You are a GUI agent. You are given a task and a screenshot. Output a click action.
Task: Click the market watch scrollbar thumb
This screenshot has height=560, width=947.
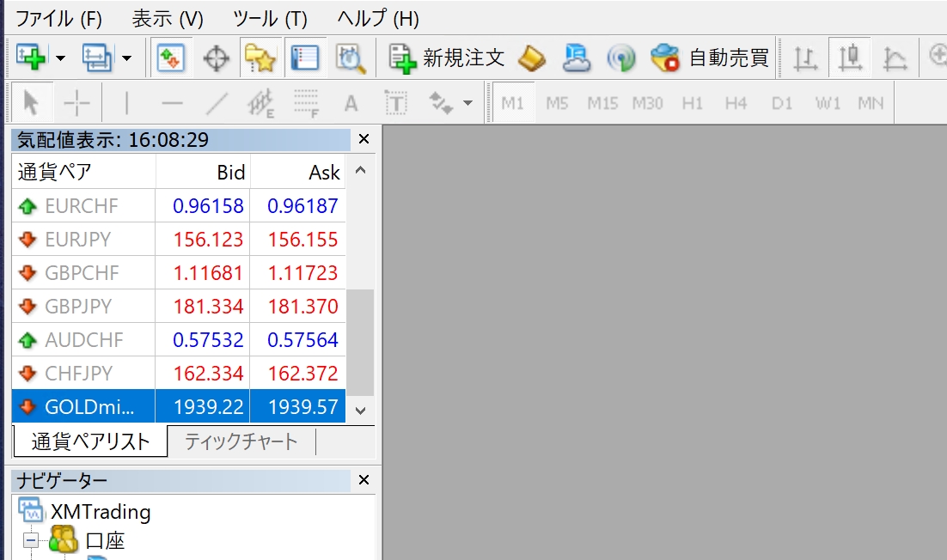pos(361,343)
